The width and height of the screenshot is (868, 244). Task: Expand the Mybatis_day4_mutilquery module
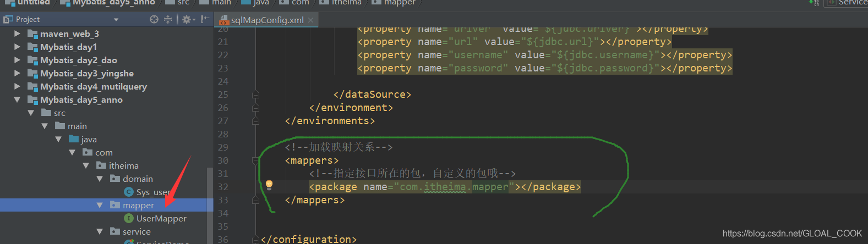coord(17,86)
